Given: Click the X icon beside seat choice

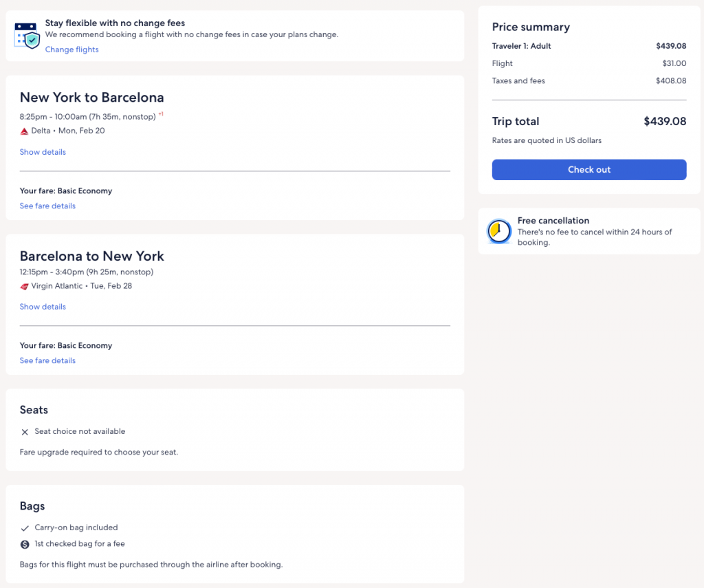Looking at the screenshot, I should [x=25, y=432].
